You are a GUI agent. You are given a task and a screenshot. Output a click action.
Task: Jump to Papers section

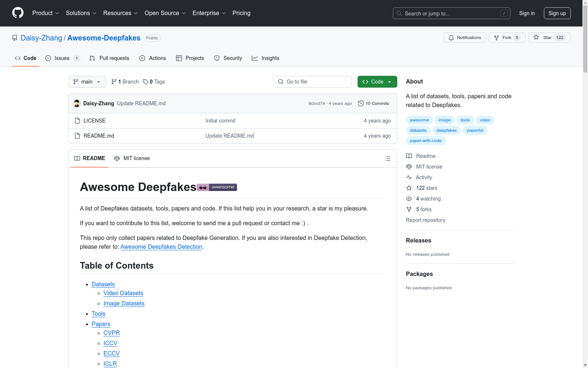pos(101,324)
